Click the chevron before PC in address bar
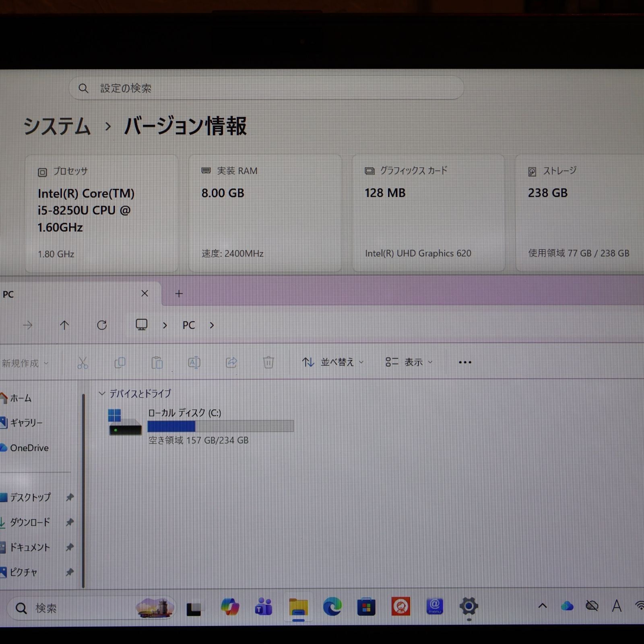This screenshot has height=644, width=644. click(165, 325)
